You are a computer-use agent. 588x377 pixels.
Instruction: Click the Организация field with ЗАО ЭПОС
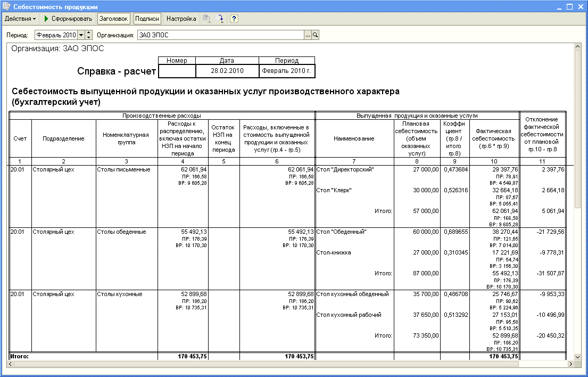pyautogui.click(x=221, y=35)
